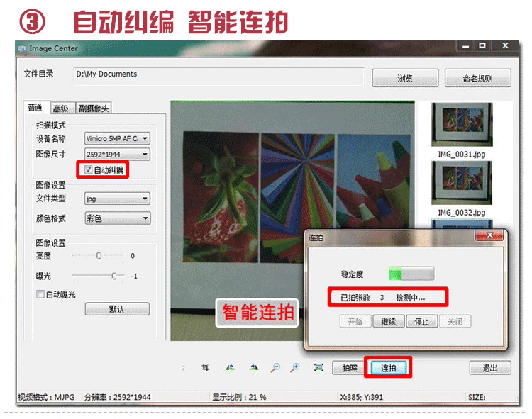
Task: Select the crop tool icon
Action: click(x=205, y=367)
